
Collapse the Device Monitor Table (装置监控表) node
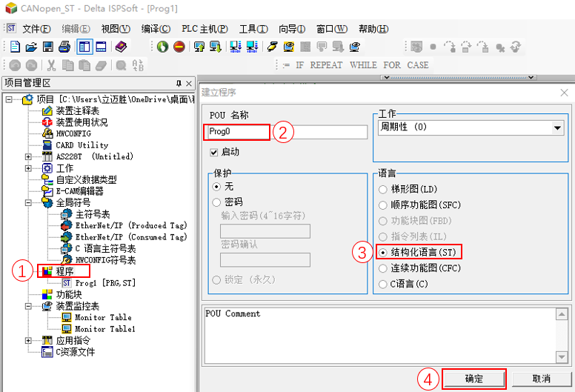[28, 306]
